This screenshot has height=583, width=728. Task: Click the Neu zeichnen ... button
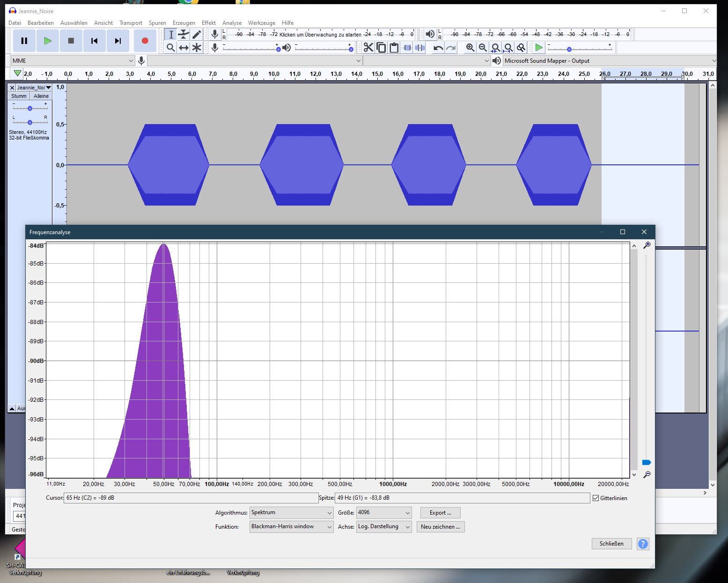click(x=440, y=527)
